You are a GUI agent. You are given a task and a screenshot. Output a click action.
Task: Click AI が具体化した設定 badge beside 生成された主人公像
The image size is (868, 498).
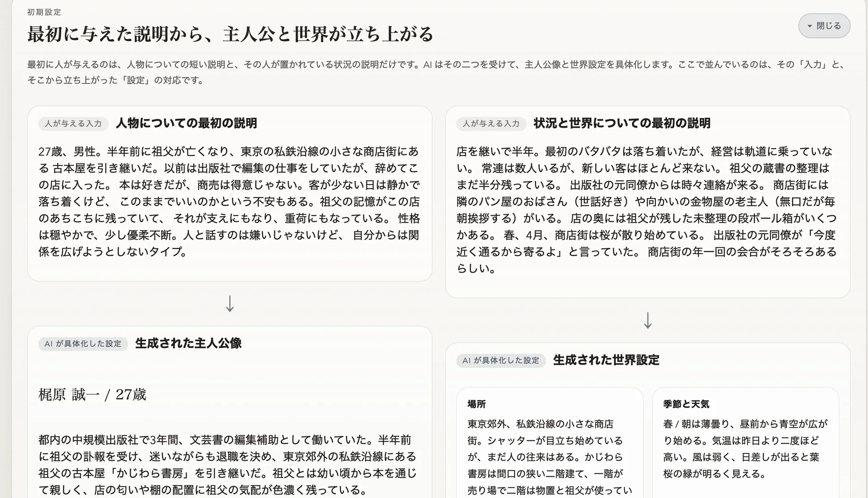pyautogui.click(x=83, y=344)
